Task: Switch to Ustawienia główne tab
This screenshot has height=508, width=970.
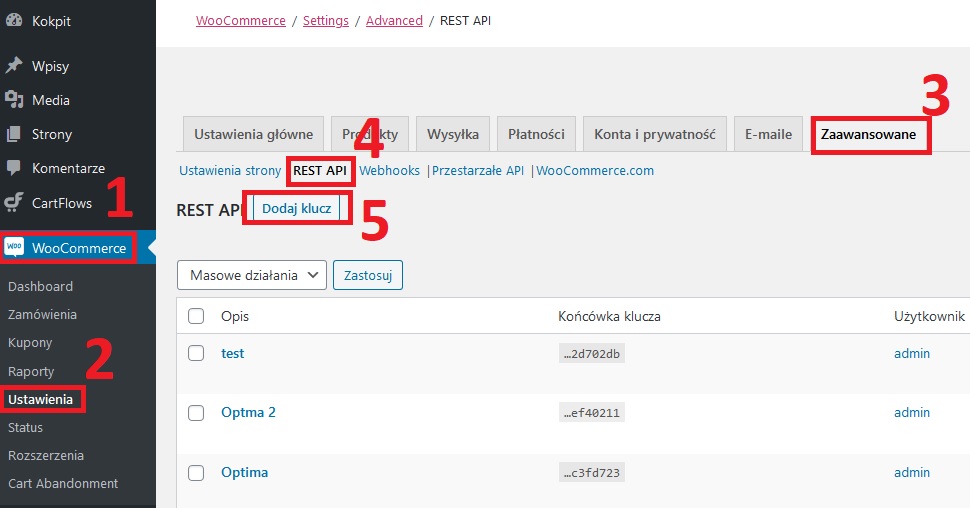Action: [x=254, y=134]
